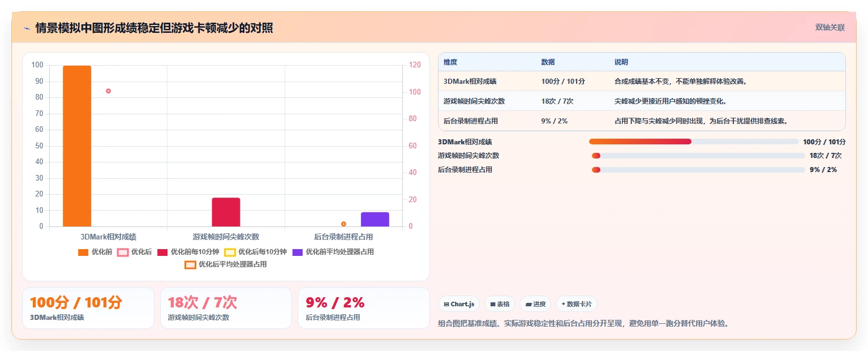
Task: Click the 18次 / 7次 value beside progress bar
Action: (x=826, y=156)
